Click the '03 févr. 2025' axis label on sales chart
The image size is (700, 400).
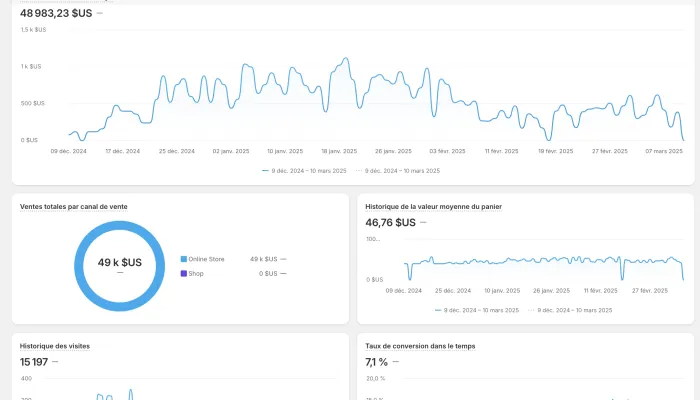pyautogui.click(x=447, y=151)
